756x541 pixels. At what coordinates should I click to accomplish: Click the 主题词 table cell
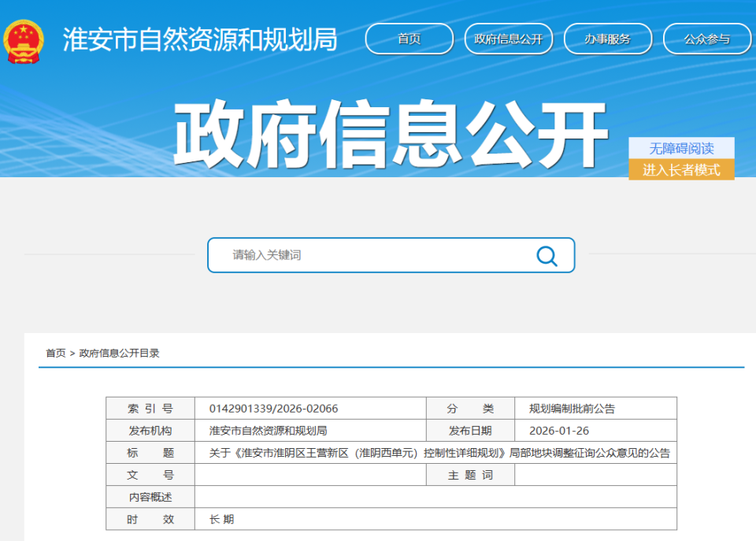470,474
